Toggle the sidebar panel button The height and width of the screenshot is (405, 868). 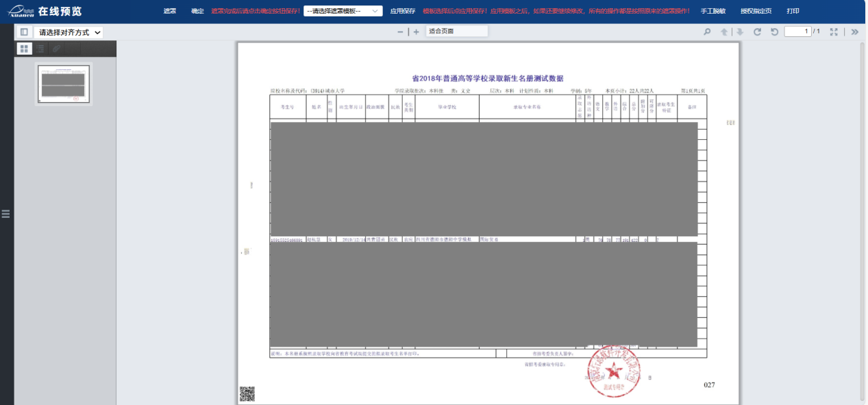tap(24, 32)
